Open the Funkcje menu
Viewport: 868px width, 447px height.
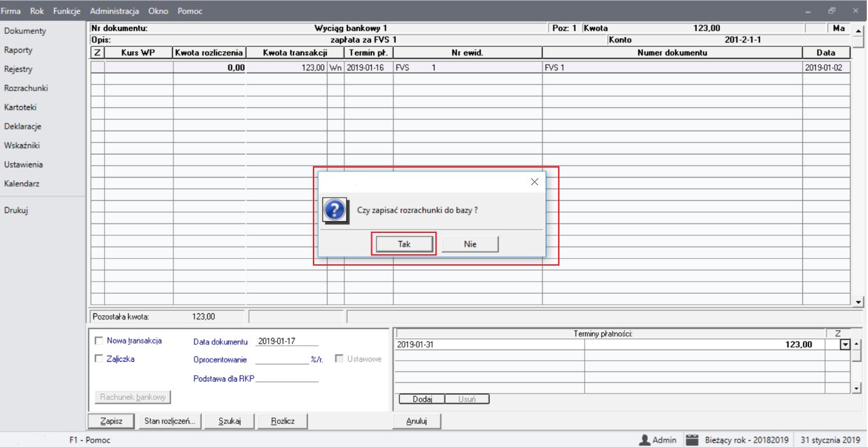[67, 11]
